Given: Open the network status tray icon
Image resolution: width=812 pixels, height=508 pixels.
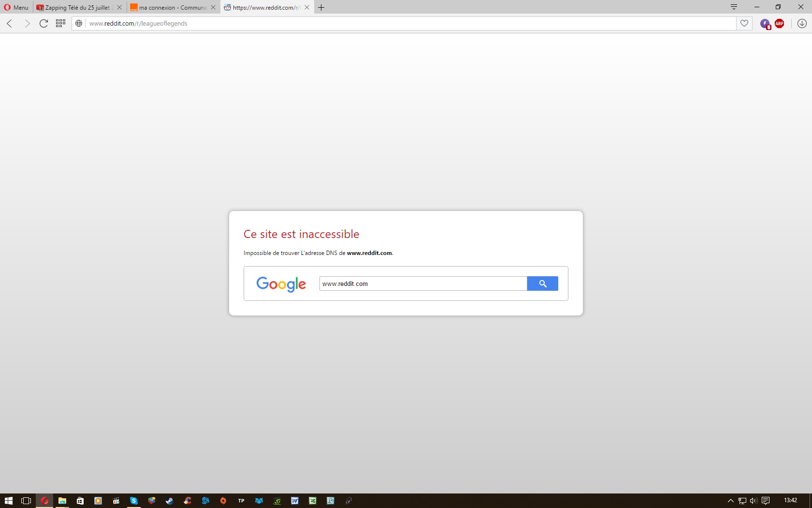Looking at the screenshot, I should 742,501.
